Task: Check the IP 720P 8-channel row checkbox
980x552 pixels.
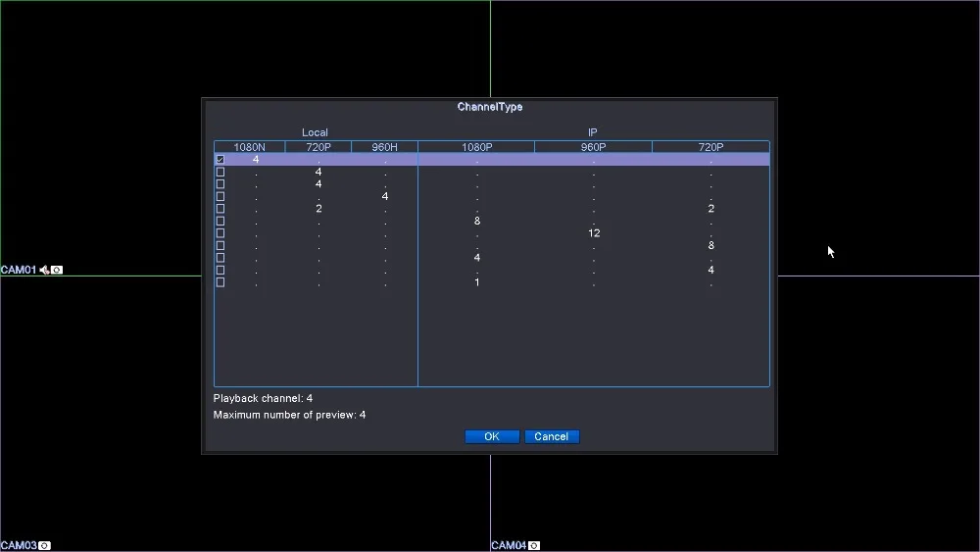Action: pos(220,246)
